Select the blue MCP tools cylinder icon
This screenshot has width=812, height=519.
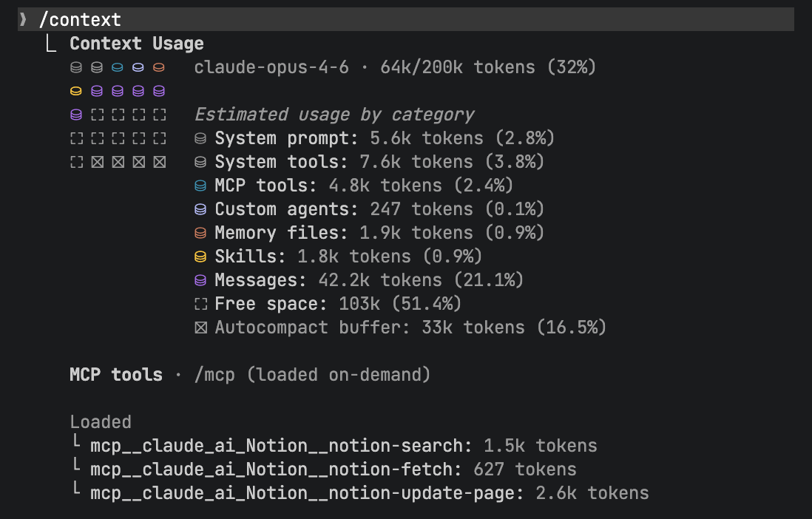click(x=200, y=186)
